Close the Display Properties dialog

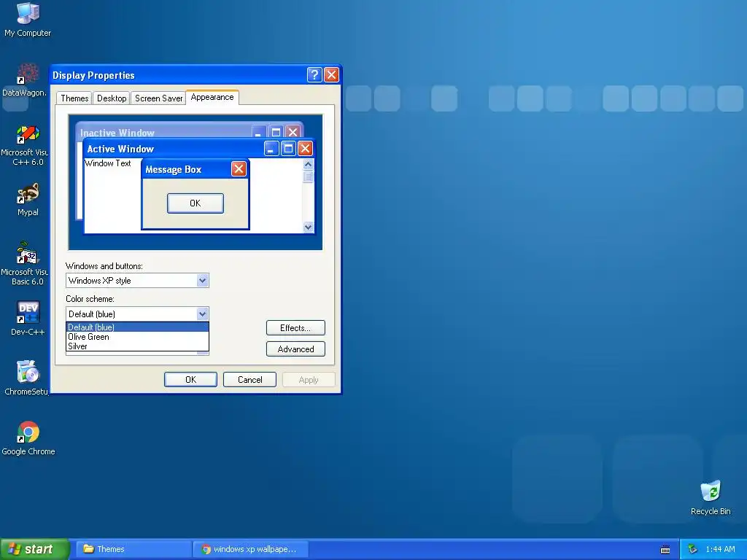(x=331, y=75)
